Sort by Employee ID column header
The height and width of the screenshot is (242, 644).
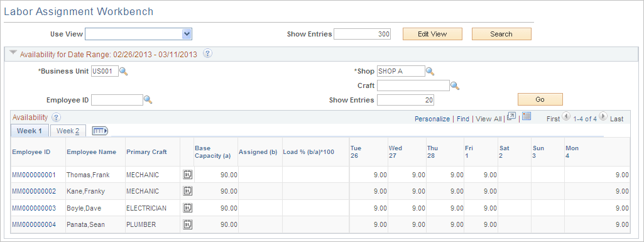31,152
